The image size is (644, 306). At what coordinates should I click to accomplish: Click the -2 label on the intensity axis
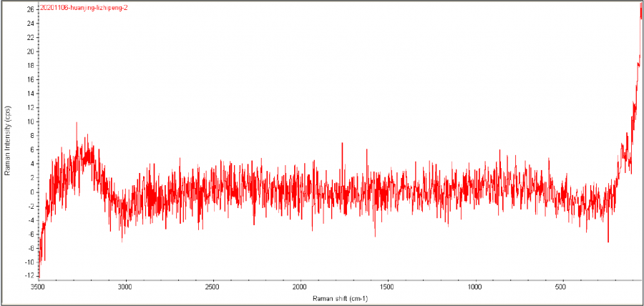coord(31,206)
